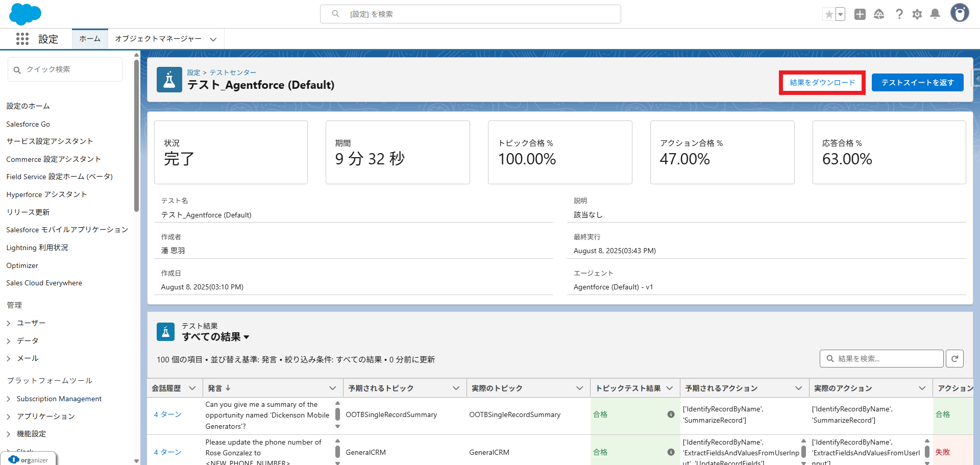Open 4 ターン link in Dickenson row
This screenshot has width=980, height=465.
click(167, 414)
